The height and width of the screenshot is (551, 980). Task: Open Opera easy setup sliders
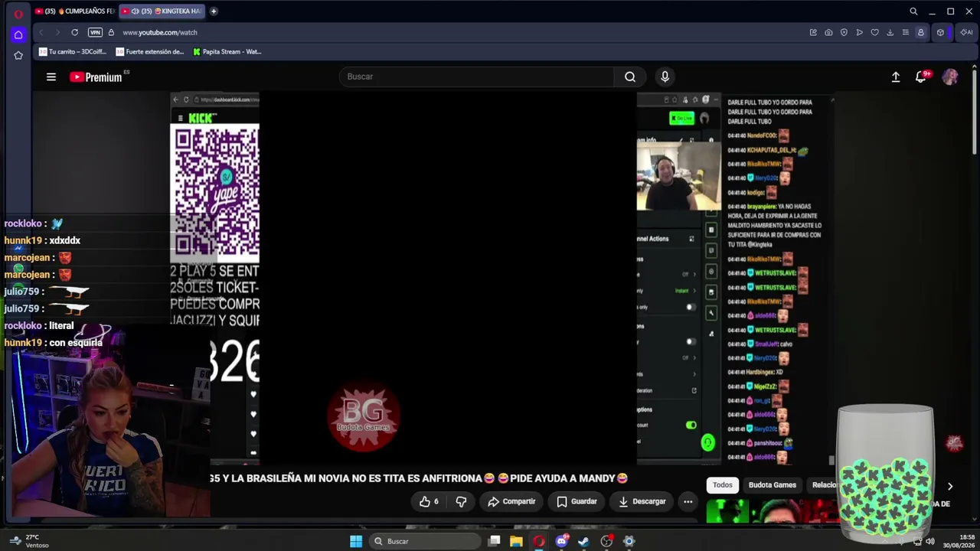pyautogui.click(x=905, y=32)
